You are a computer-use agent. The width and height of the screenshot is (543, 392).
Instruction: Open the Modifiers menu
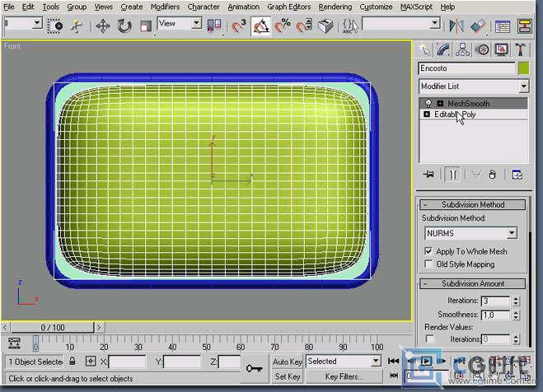coord(165,7)
